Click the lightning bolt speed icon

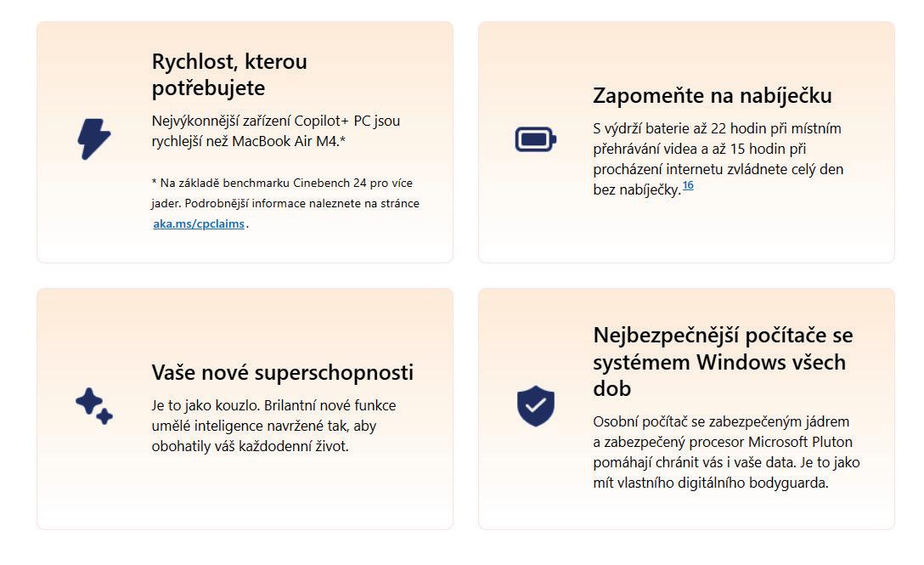click(x=94, y=138)
